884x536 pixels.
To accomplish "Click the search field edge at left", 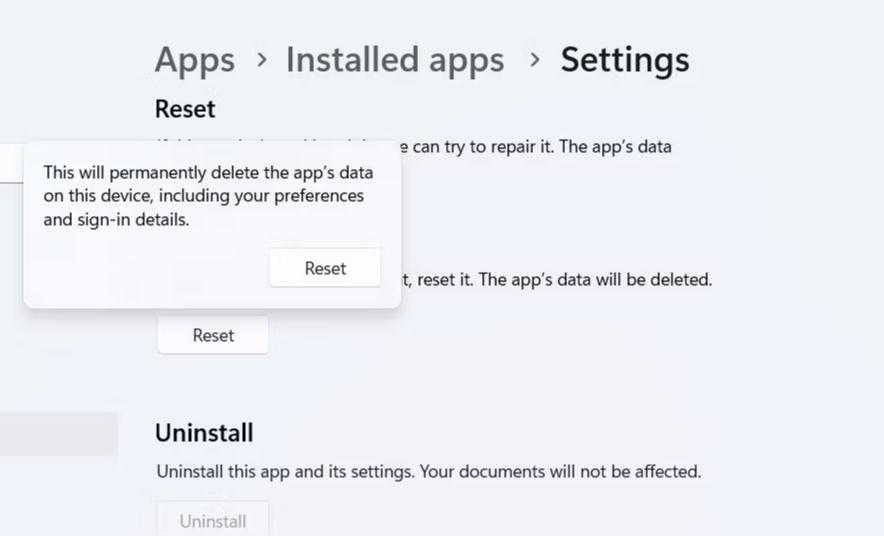I will (10, 163).
